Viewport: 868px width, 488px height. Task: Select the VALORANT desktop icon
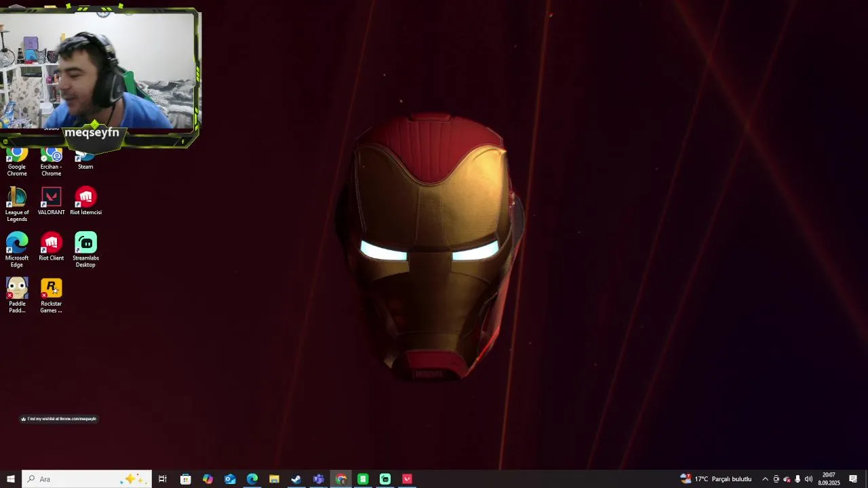[51, 201]
